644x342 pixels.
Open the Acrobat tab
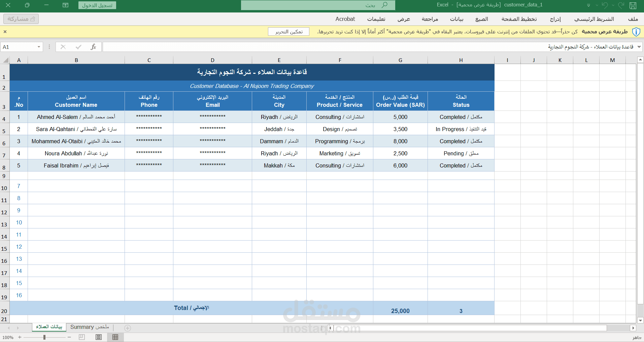coord(345,19)
